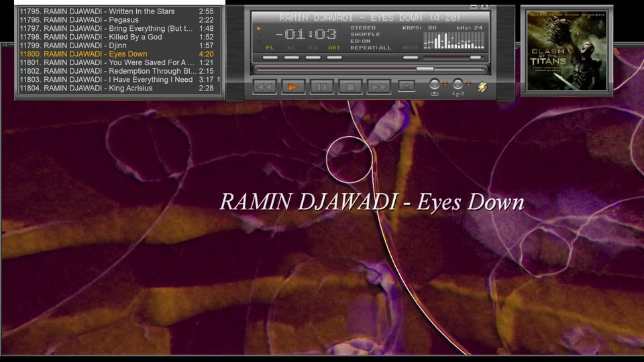644x362 pixels.
Task: Select playlist track Killed By a God
Action: [117, 37]
